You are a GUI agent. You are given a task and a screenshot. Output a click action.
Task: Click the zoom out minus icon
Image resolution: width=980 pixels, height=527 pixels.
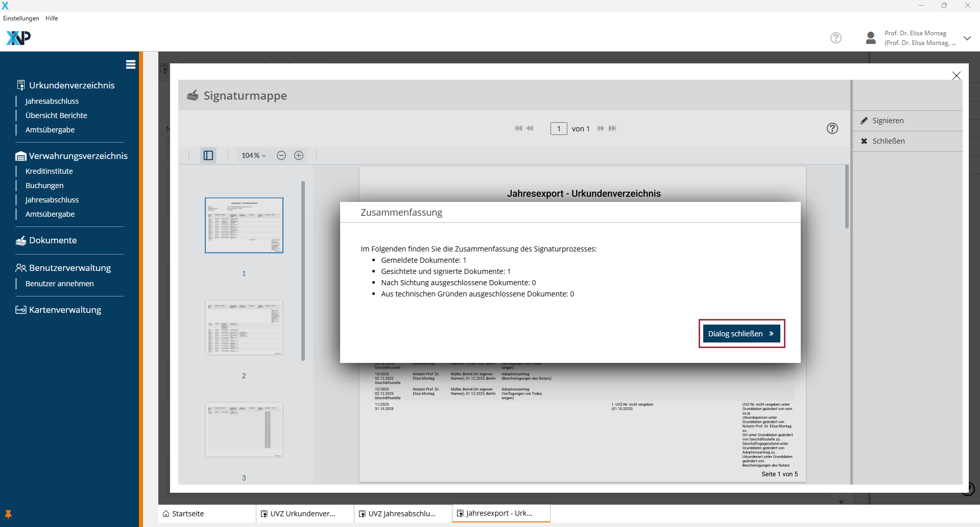coord(281,155)
